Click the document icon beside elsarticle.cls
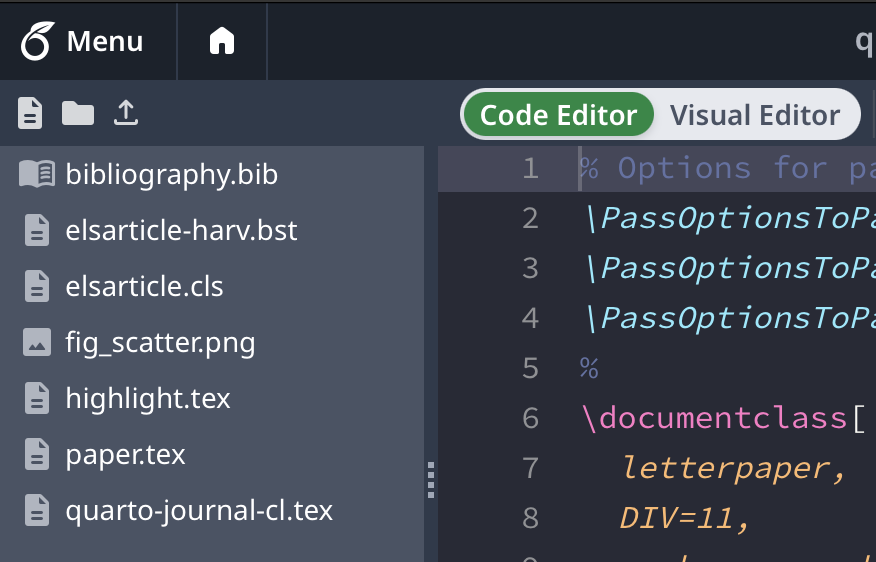The image size is (876, 562). (x=37, y=286)
